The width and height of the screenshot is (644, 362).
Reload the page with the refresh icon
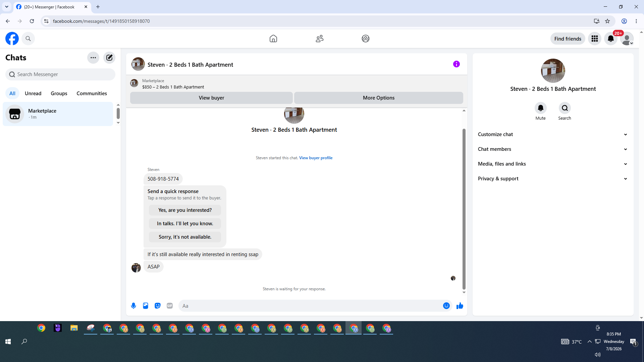pos(32,21)
